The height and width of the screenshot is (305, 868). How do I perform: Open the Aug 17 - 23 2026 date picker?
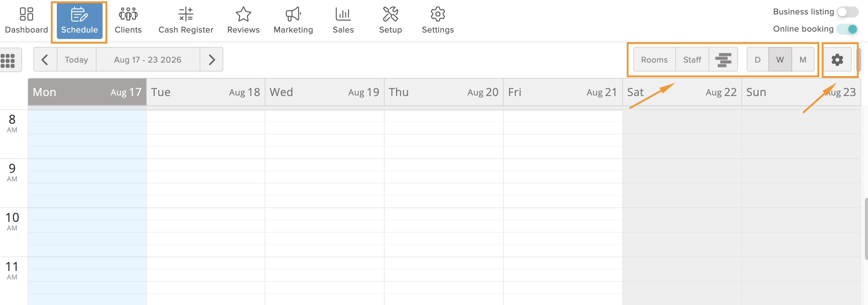click(148, 60)
